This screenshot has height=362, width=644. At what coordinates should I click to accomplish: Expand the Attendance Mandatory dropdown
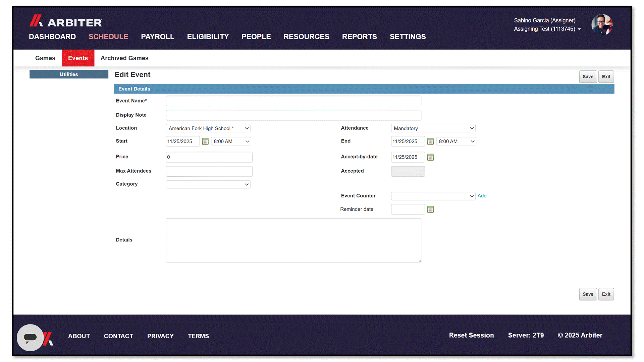pyautogui.click(x=433, y=128)
